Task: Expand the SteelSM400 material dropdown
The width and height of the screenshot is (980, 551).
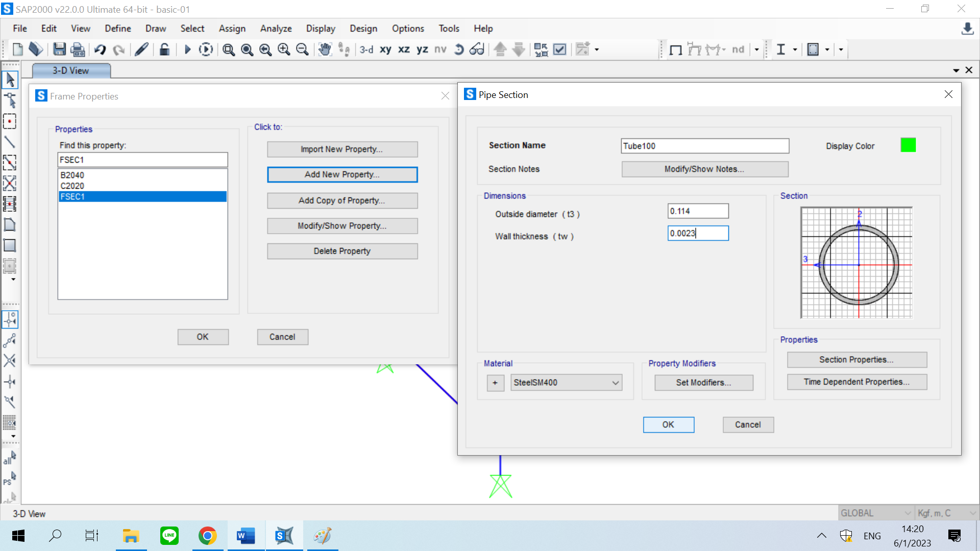Action: click(616, 383)
